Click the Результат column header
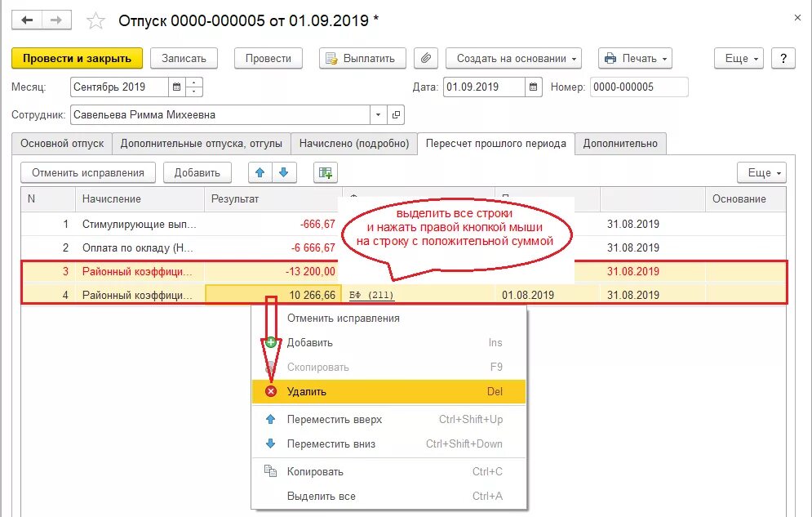Image resolution: width=812 pixels, height=517 pixels. pos(272,199)
